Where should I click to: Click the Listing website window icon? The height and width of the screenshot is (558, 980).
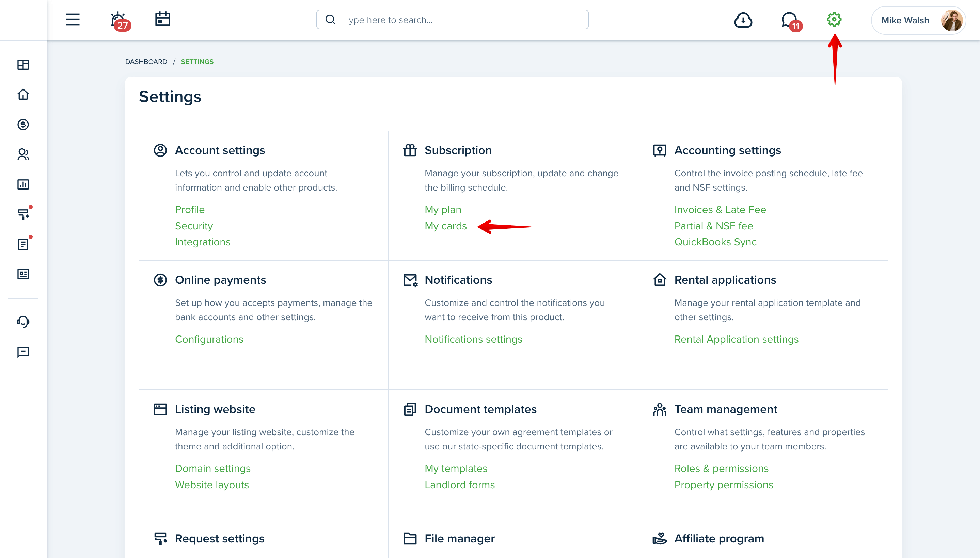[x=160, y=409]
